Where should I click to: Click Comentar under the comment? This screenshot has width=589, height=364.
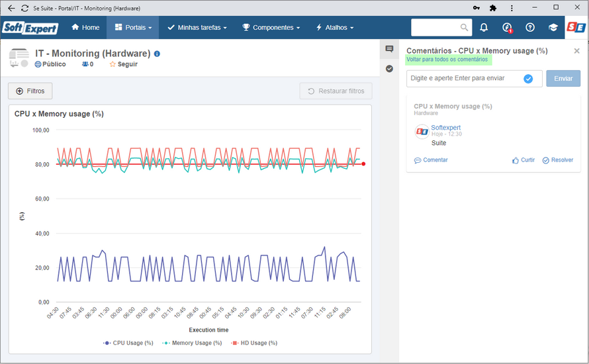(x=431, y=160)
